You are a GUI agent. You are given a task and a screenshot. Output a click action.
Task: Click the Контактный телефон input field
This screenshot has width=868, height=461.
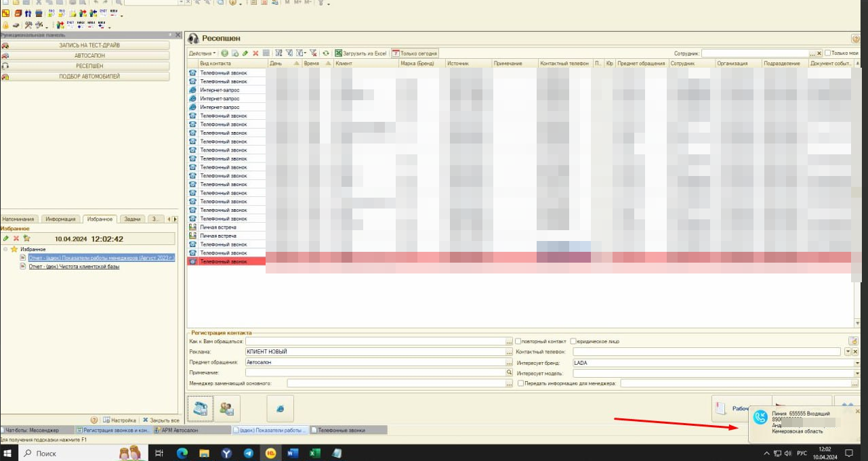tap(707, 351)
